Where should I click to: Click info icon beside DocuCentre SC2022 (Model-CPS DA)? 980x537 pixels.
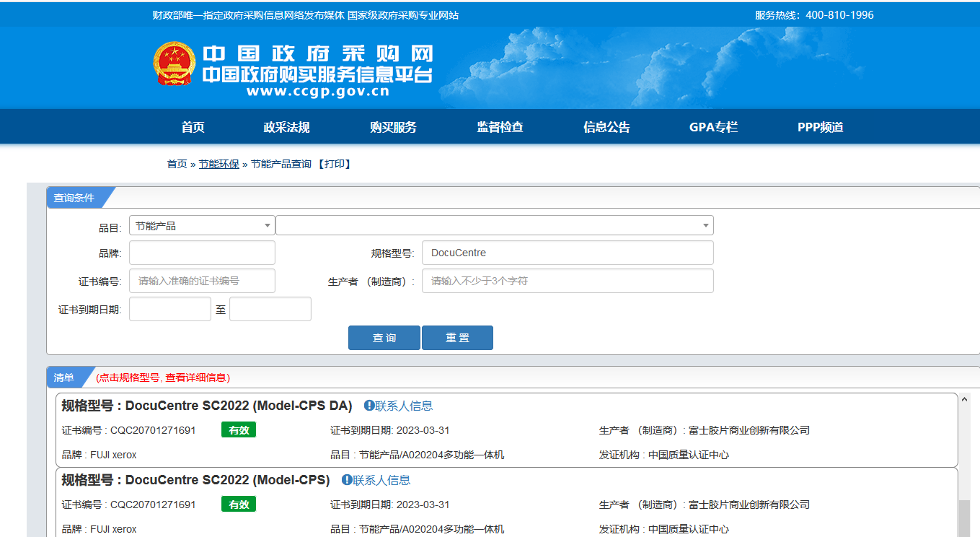point(369,406)
